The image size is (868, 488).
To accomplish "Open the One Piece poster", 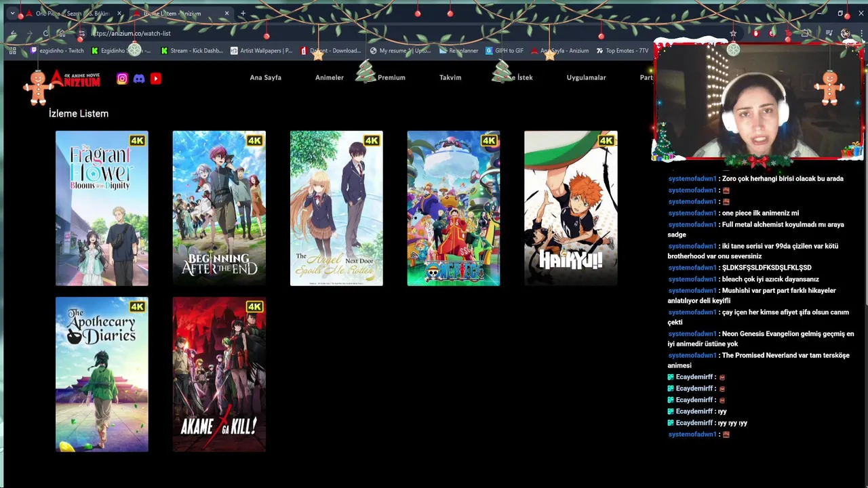I will tap(454, 208).
